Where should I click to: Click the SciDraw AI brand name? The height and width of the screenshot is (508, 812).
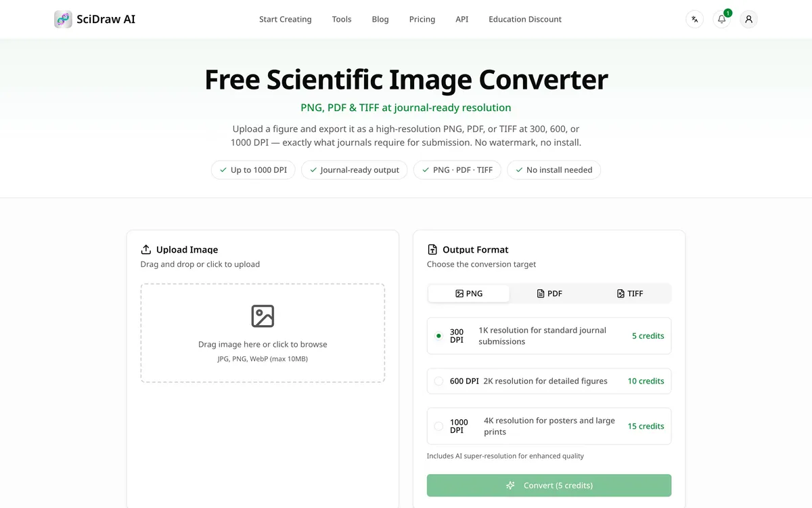tap(106, 19)
